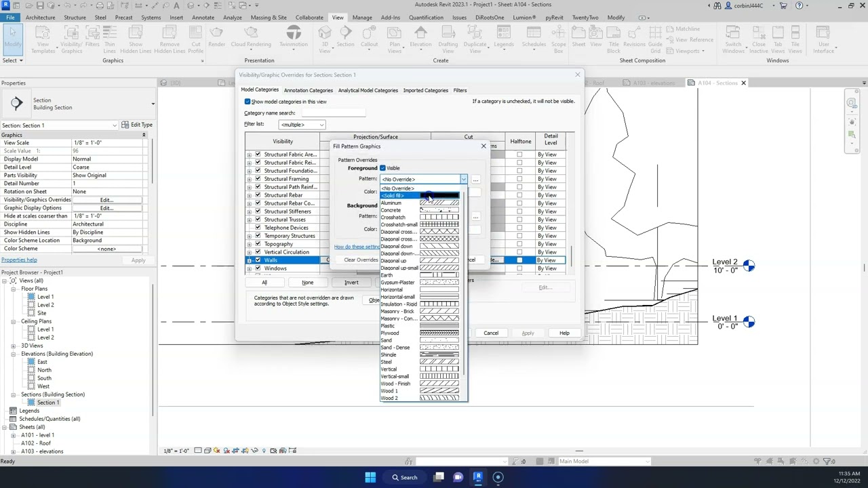Collapse the Floor Plans browser node
Viewport: 868px width, 488px height.
14,289
